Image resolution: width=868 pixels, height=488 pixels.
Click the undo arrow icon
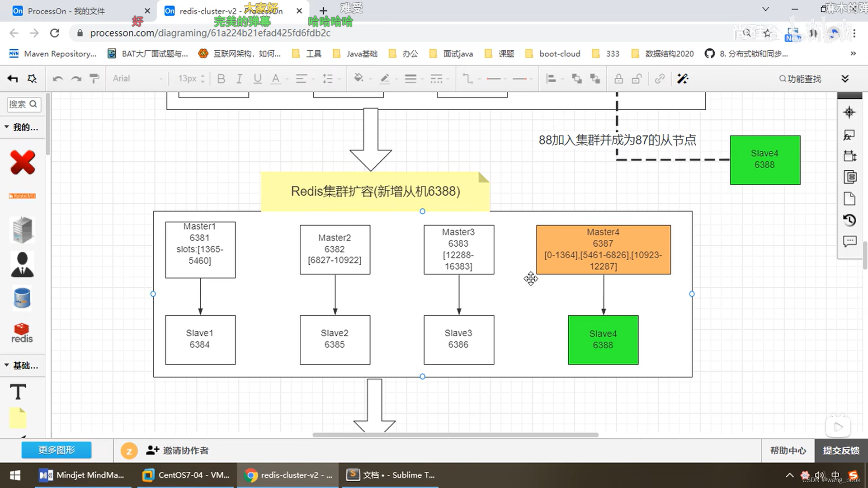point(57,79)
